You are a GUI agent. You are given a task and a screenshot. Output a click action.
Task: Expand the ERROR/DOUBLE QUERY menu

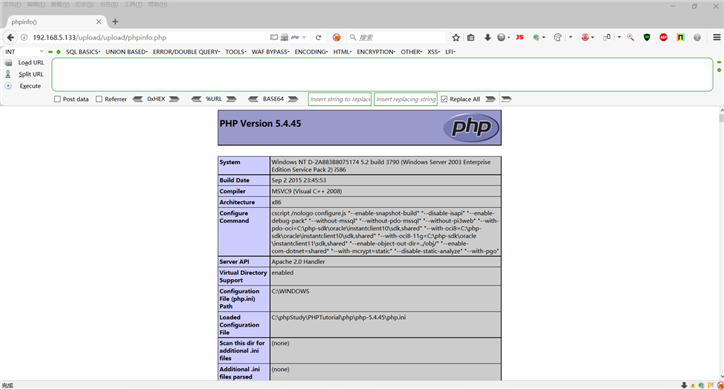187,52
